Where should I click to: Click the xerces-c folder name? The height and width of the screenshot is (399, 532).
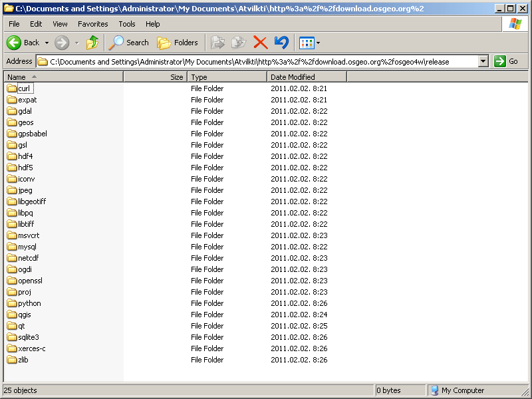[x=31, y=348]
